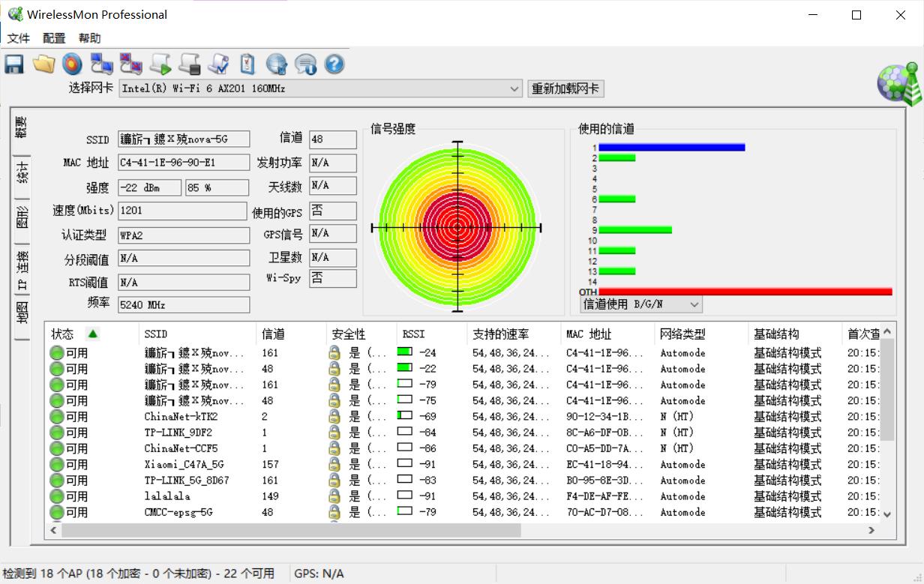Click the disconnected computers icon with red X
Viewport: 924px width, 584px height.
pos(130,64)
